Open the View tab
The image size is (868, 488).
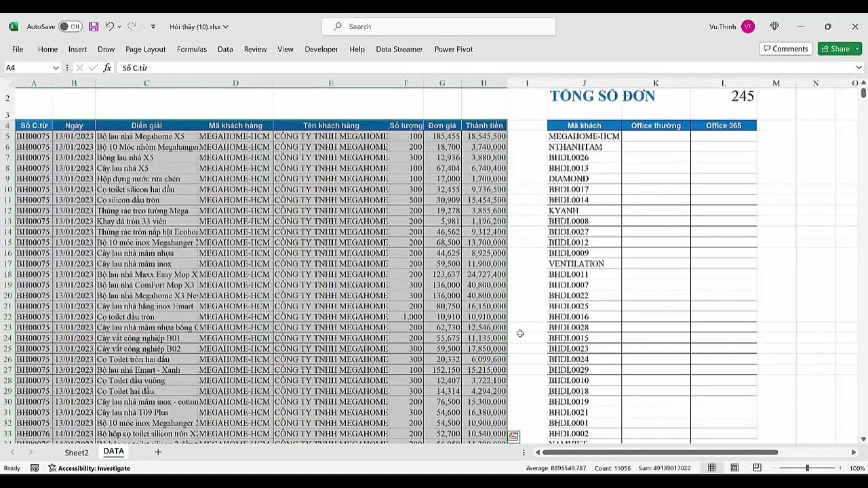click(x=285, y=49)
